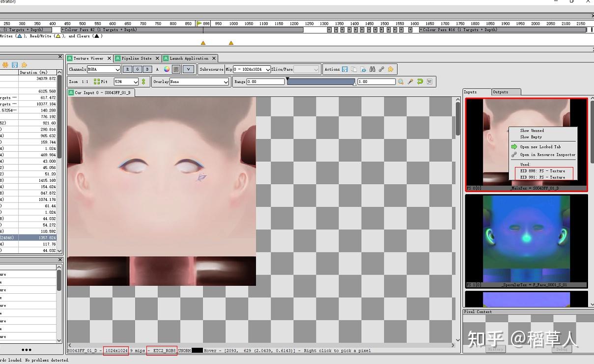Image resolution: width=594 pixels, height=364 pixels.
Task: Open the Mip level dropdown
Action: click(x=252, y=69)
